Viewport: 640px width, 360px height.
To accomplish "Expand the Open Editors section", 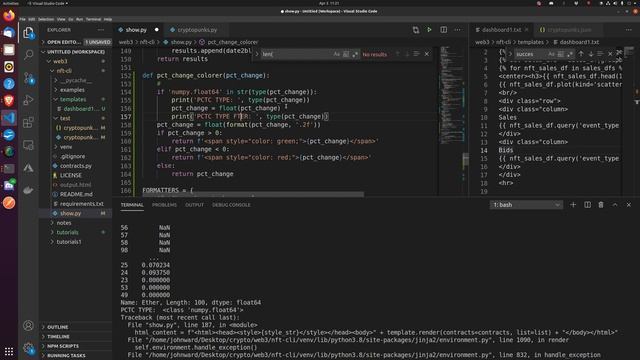I will coord(76,42).
